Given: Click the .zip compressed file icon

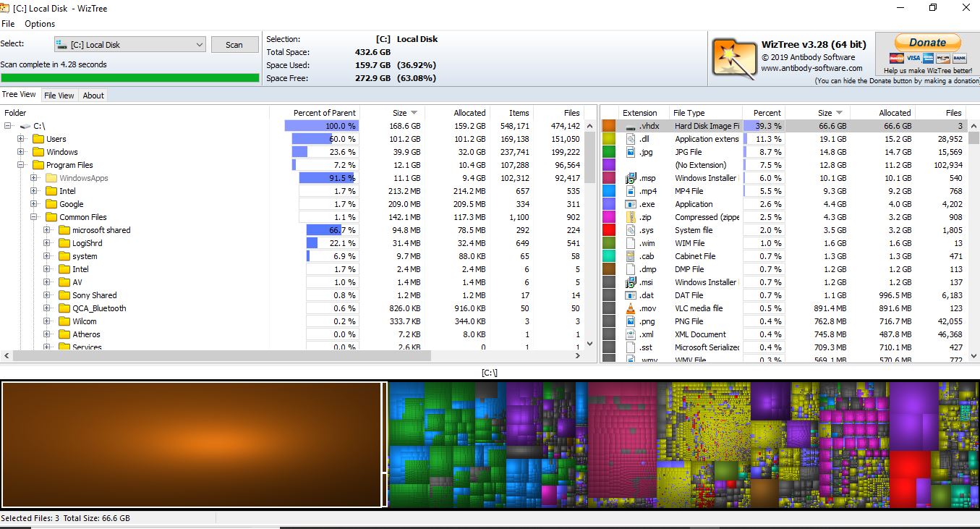Looking at the screenshot, I should click(630, 217).
